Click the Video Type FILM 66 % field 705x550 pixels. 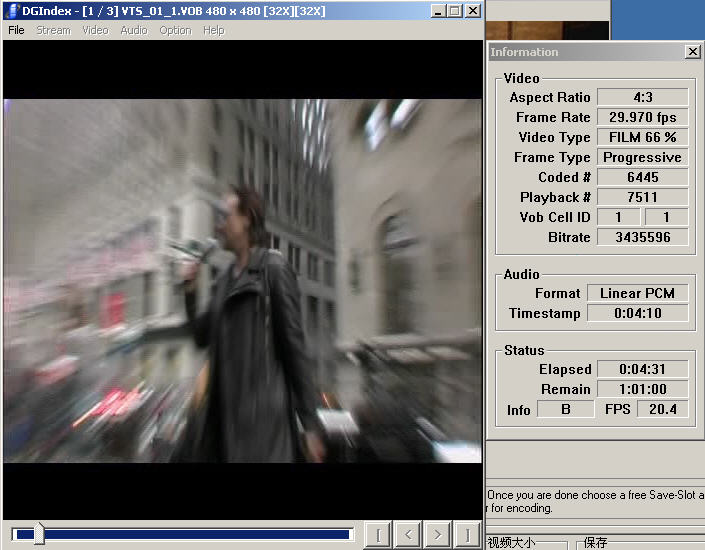pyautogui.click(x=642, y=137)
